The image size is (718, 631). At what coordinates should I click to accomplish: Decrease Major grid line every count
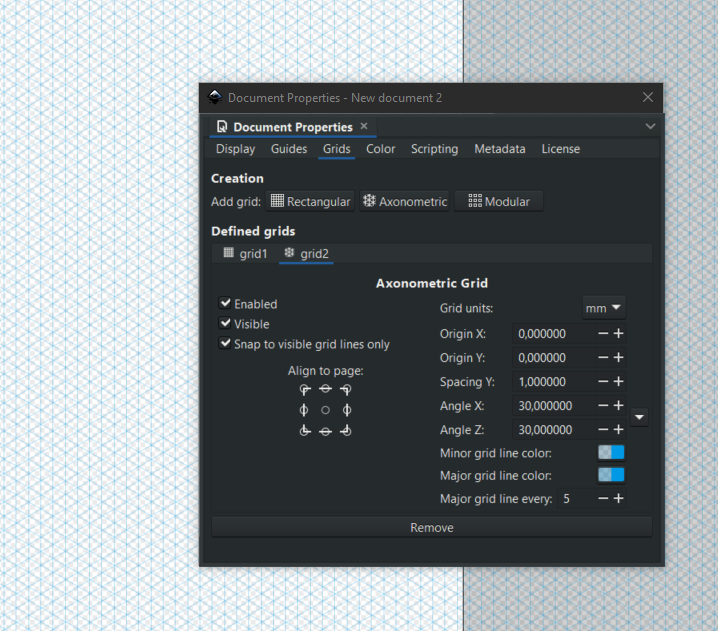tap(603, 499)
